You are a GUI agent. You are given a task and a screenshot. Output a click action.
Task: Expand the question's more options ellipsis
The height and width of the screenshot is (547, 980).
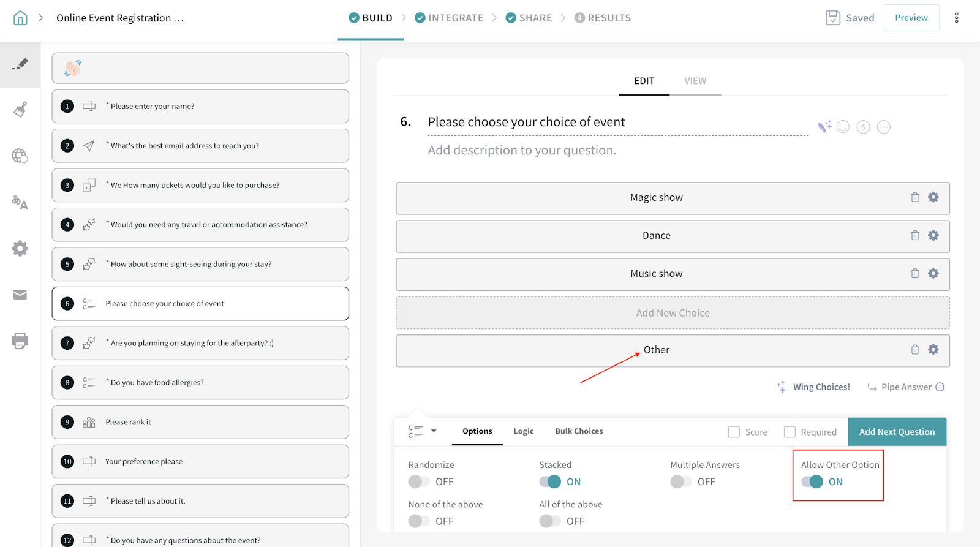(x=883, y=127)
